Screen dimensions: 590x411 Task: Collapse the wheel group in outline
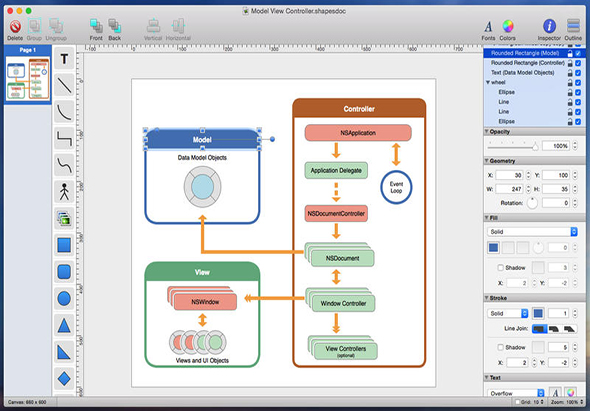(x=488, y=82)
